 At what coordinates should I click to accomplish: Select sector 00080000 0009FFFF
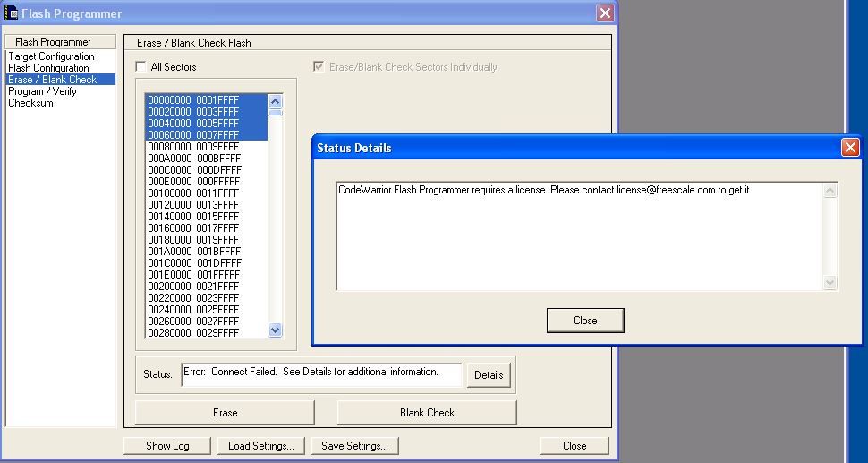207,147
